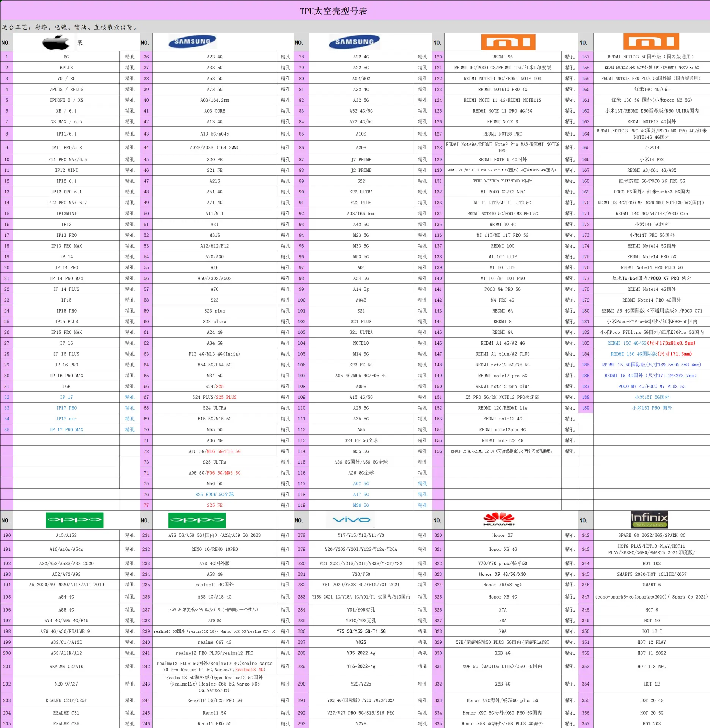Image resolution: width=710 pixels, height=728 pixels.
Task: Click the Xiaomi logo above REDMI NOTE13 row
Action: [651, 42]
